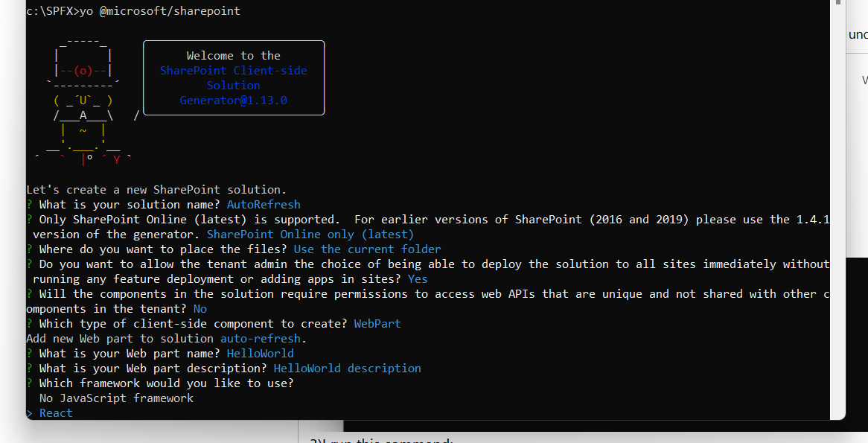Click the AutoRefresh solution name answer
Image resolution: width=868 pixels, height=443 pixels.
[264, 205]
